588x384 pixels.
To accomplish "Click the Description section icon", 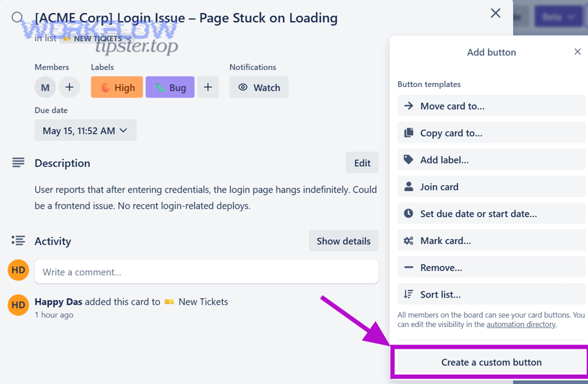I will [x=18, y=162].
